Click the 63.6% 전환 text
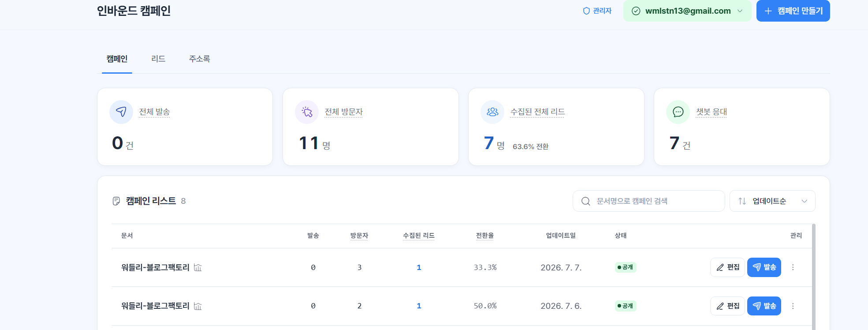This screenshot has width=868, height=330. pos(531,146)
